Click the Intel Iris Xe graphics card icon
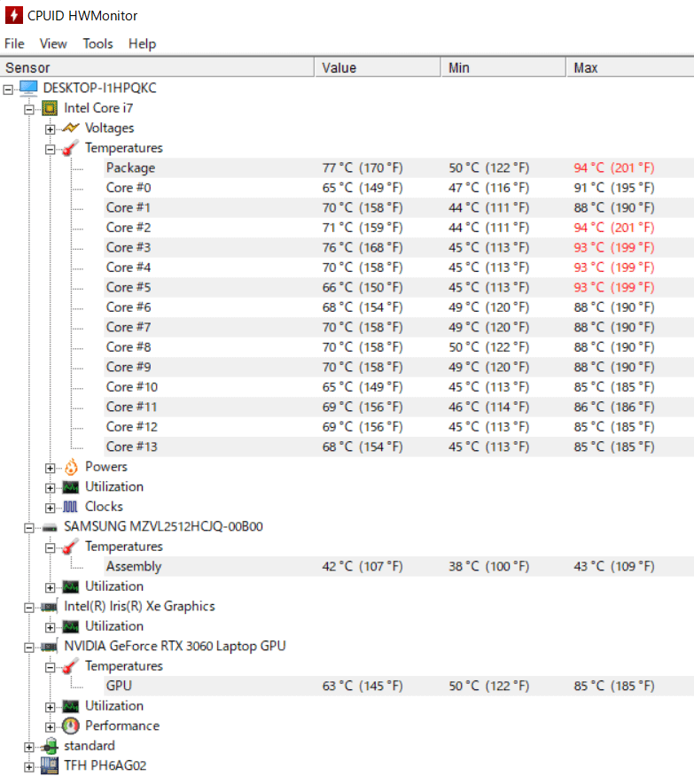This screenshot has height=784, width=694. (49, 607)
